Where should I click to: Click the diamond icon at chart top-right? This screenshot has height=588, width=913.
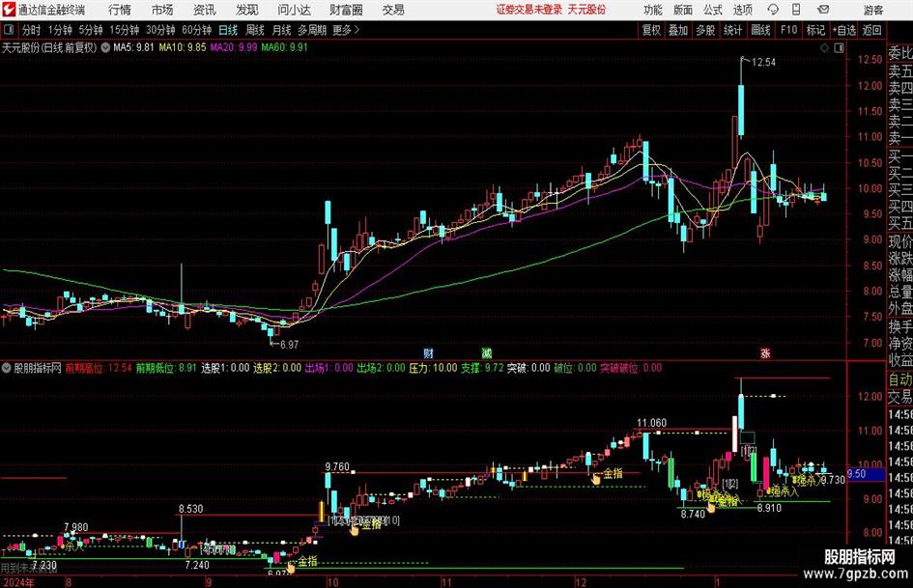(824, 48)
